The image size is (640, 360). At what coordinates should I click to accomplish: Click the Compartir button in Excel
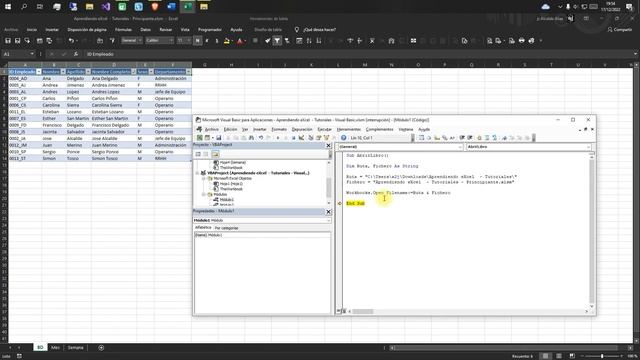[x=620, y=30]
